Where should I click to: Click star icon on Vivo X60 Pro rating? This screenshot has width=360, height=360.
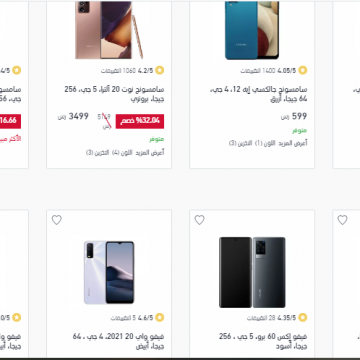click(x=303, y=318)
